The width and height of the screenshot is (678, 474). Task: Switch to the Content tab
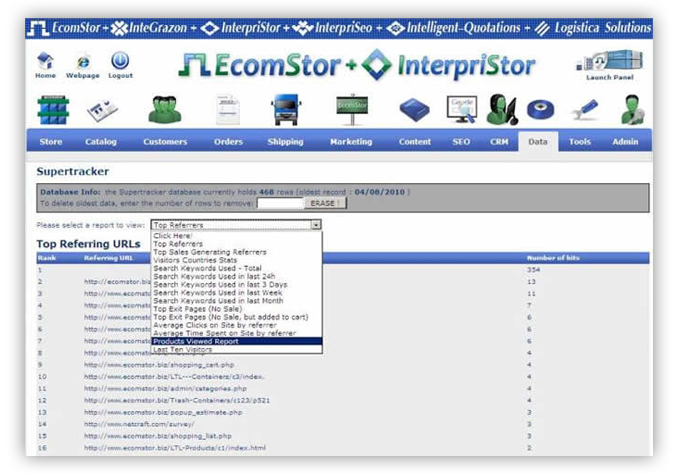pos(415,142)
